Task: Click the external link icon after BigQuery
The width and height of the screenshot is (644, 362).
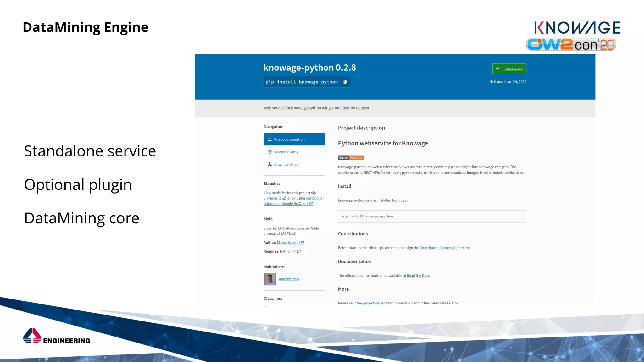Action: coord(311,204)
